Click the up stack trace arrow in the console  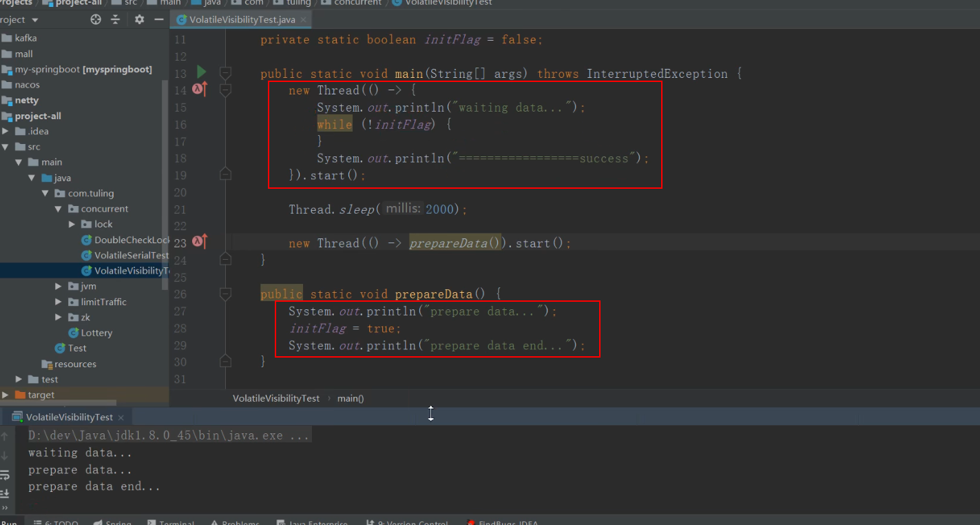(6, 436)
